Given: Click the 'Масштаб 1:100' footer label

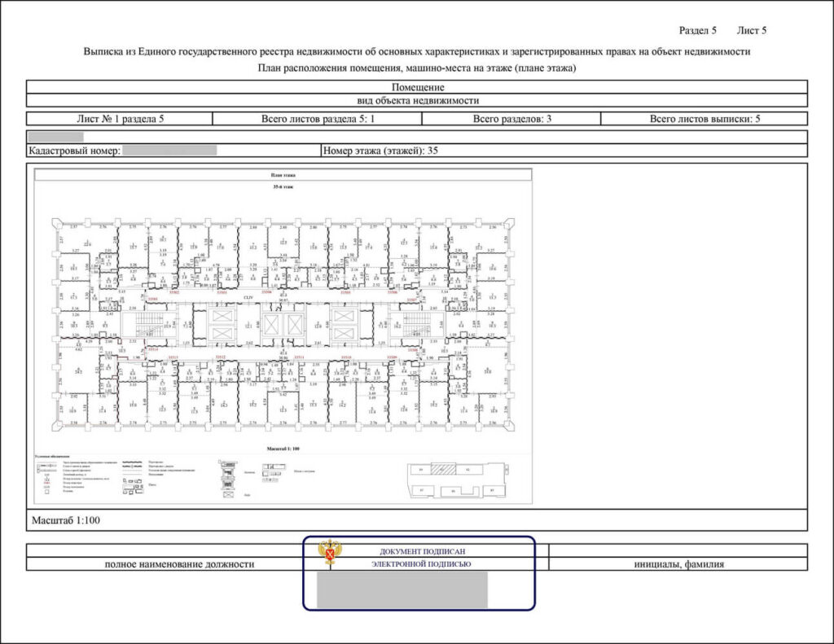Looking at the screenshot, I should coord(65,520).
